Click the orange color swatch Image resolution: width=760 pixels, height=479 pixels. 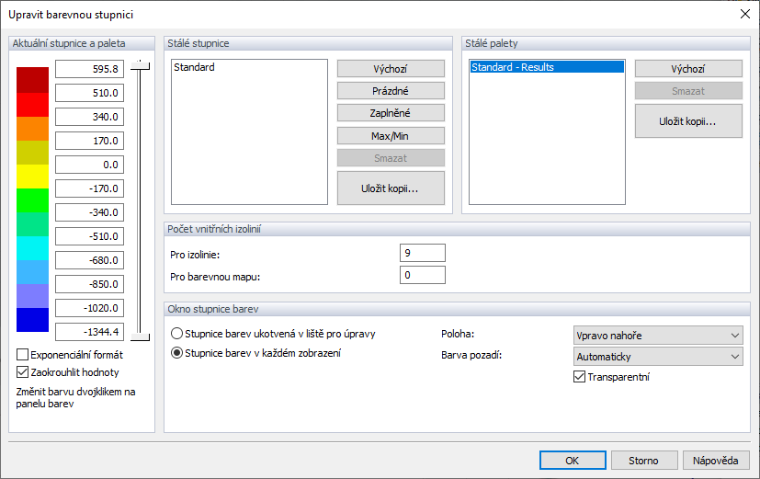pyautogui.click(x=32, y=128)
